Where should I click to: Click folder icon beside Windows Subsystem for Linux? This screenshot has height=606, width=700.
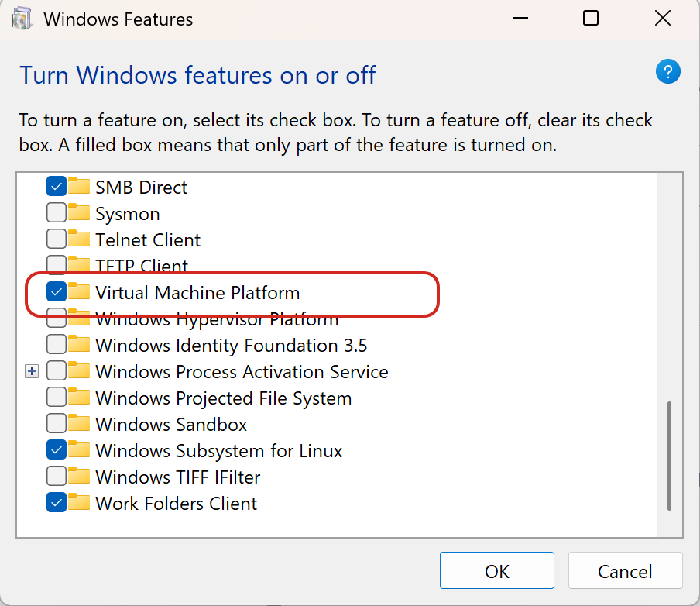[x=79, y=450]
